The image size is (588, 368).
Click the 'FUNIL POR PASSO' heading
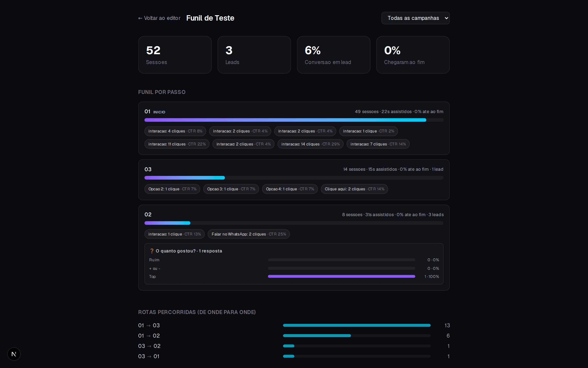point(162,92)
